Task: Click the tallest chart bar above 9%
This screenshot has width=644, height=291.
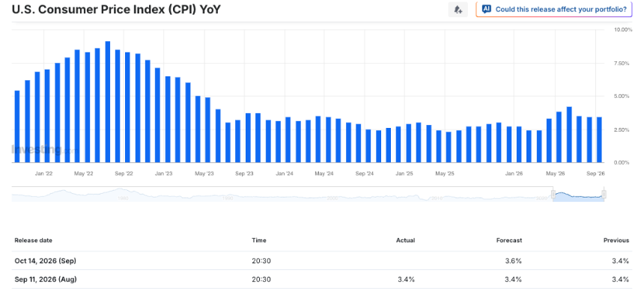Action: [x=108, y=102]
